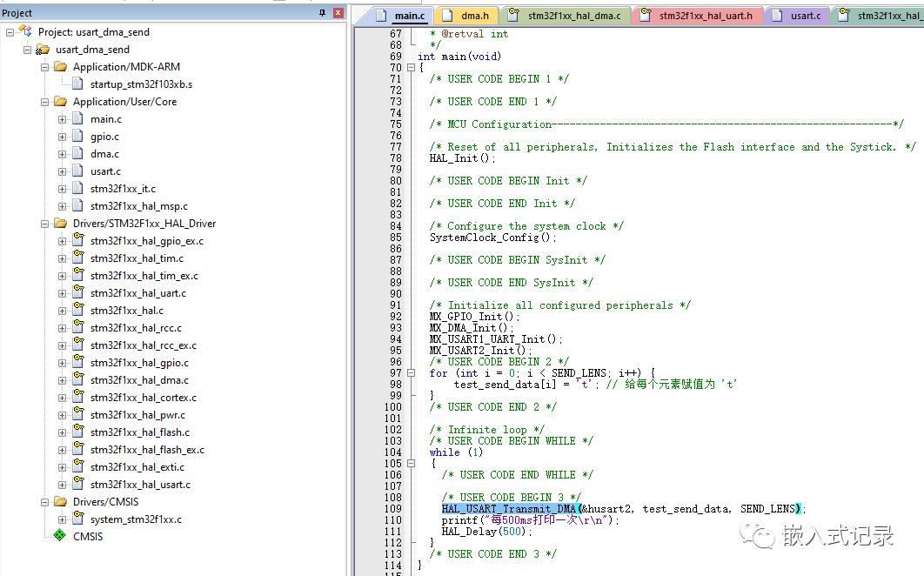The height and width of the screenshot is (576, 924).
Task: Expand main.c in the project tree
Action: (62, 120)
